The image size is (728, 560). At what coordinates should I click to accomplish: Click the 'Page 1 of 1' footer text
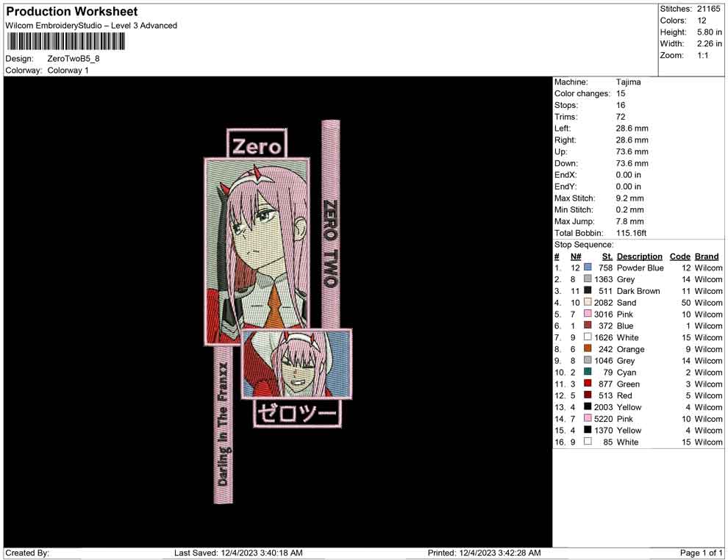coord(701,553)
